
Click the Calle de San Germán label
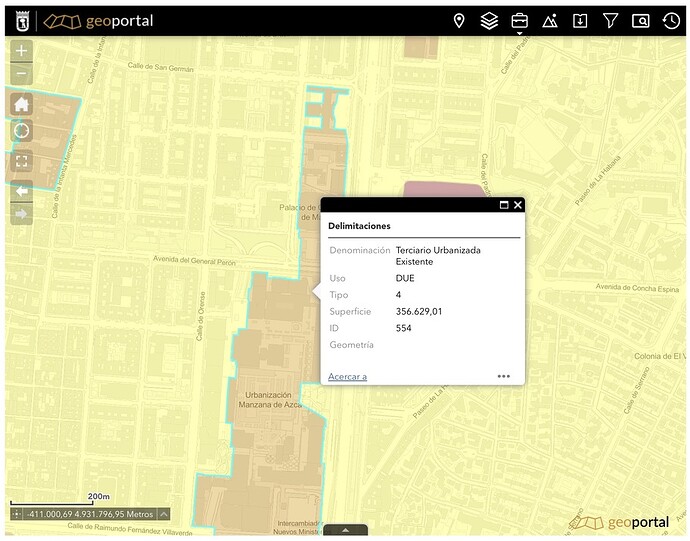click(x=161, y=67)
